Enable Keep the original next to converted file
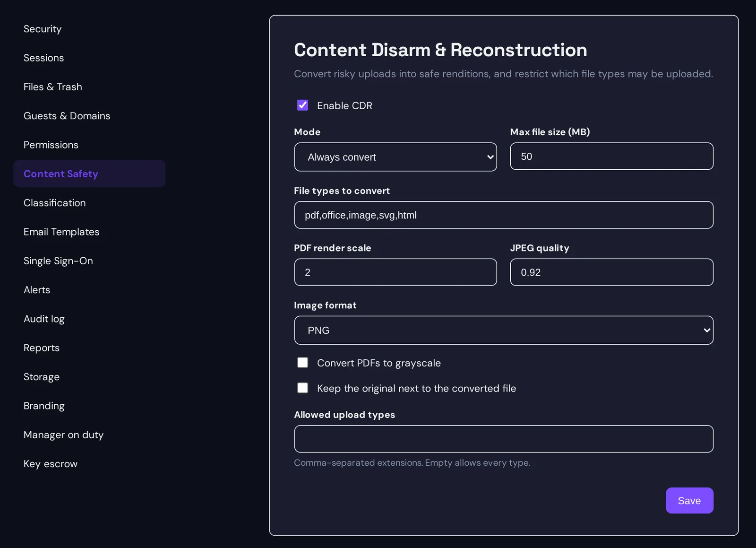The image size is (756, 548). point(302,388)
